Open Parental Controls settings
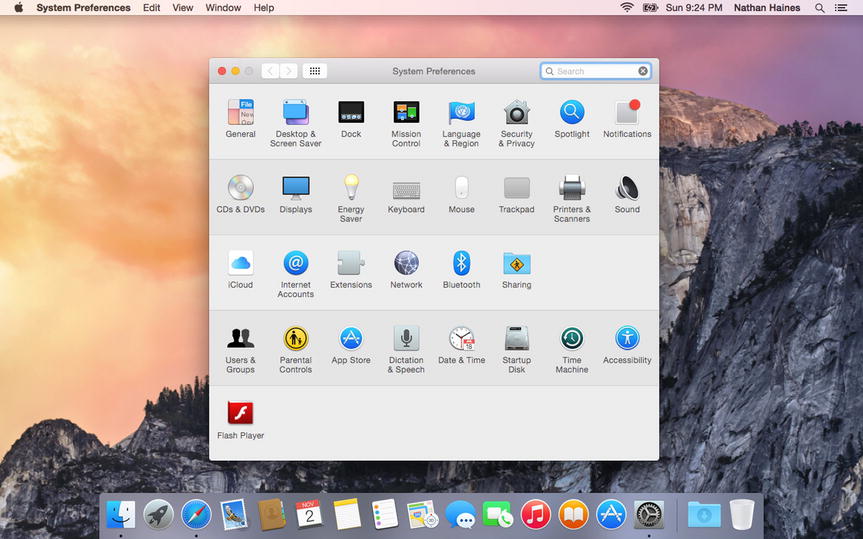This screenshot has width=863, height=539. coord(295,339)
